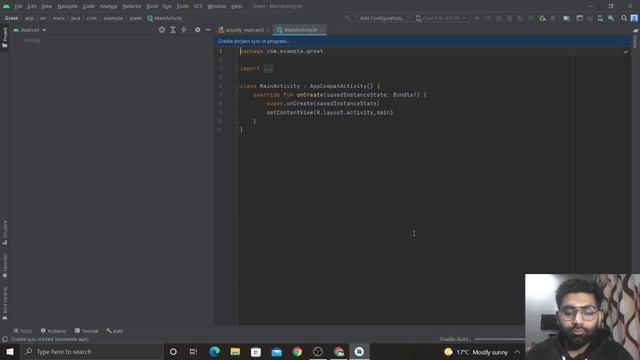Open the AVD Manager toolbar icon
This screenshot has width=640, height=360.
(x=600, y=18)
